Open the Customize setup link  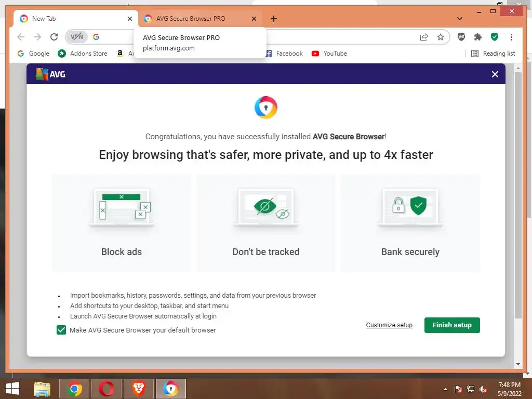click(389, 325)
